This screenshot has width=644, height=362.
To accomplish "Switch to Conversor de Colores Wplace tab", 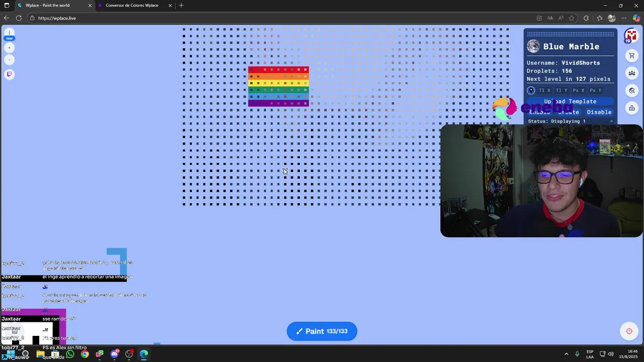I will (132, 6).
